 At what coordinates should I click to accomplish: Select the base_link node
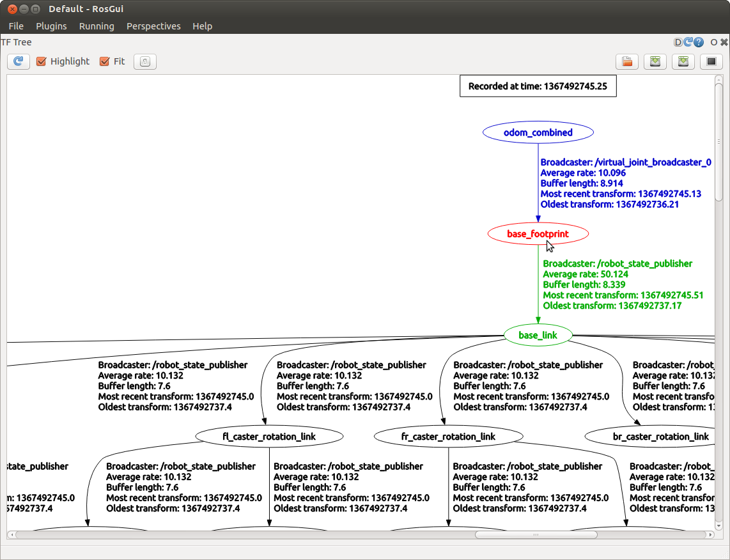click(x=538, y=335)
